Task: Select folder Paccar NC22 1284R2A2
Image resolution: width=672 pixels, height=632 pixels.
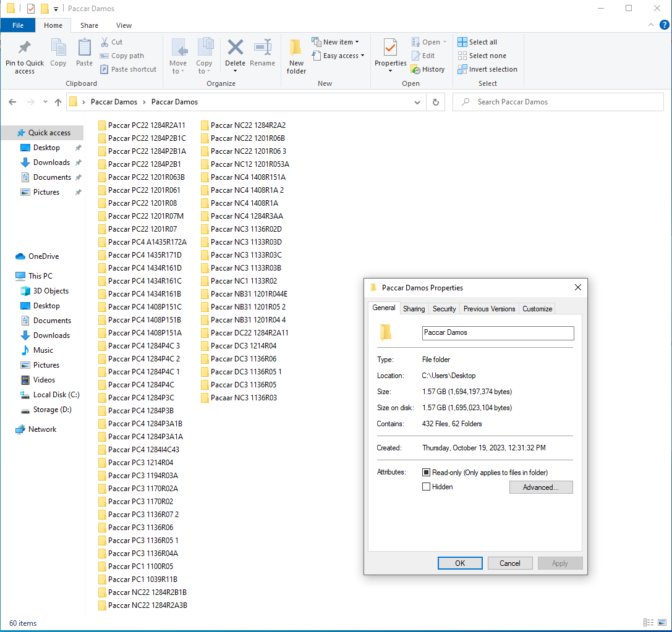Action: coord(243,125)
